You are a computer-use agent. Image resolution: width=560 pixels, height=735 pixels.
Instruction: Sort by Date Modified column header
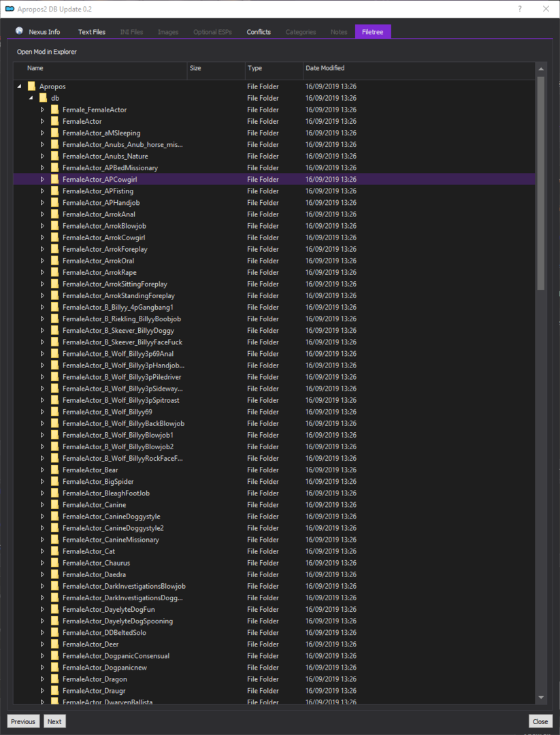tap(418, 69)
